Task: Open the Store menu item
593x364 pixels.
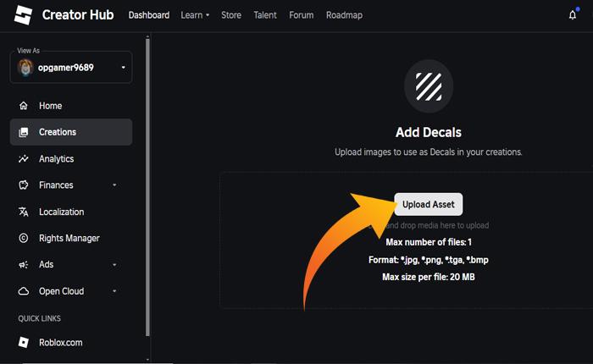Action: click(231, 15)
